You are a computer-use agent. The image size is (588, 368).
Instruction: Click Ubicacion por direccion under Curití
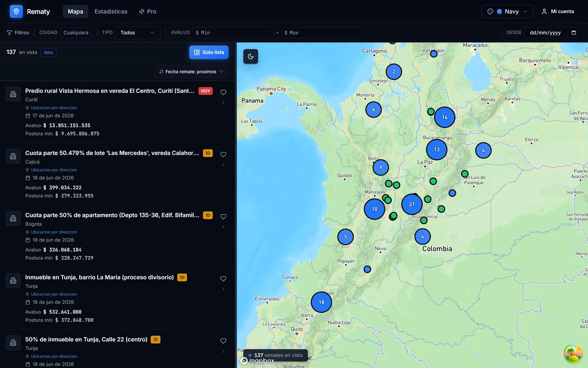pos(51,108)
